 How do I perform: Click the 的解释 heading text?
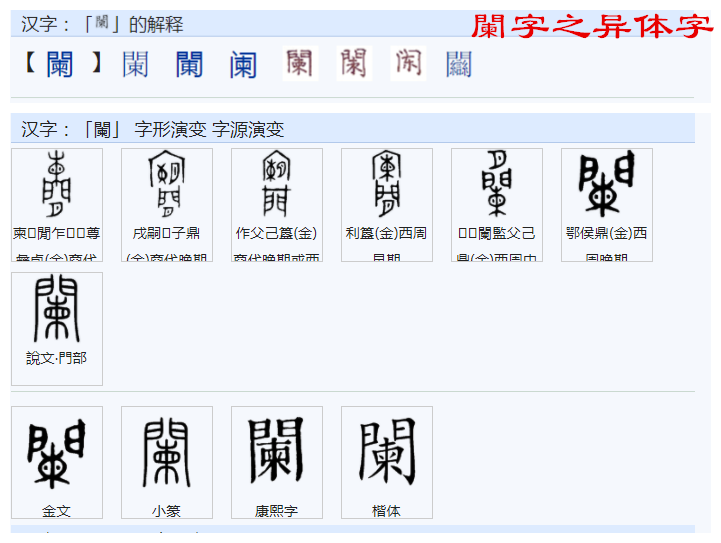[x=156, y=24]
